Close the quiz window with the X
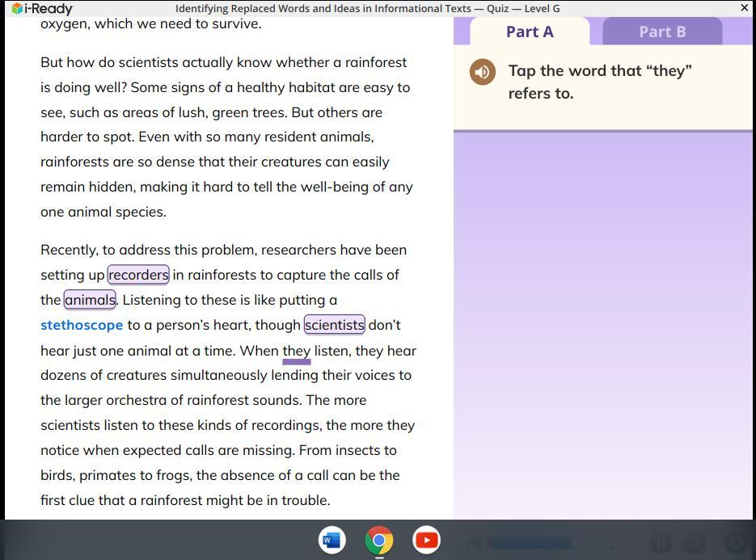756x560 pixels. (744, 8)
